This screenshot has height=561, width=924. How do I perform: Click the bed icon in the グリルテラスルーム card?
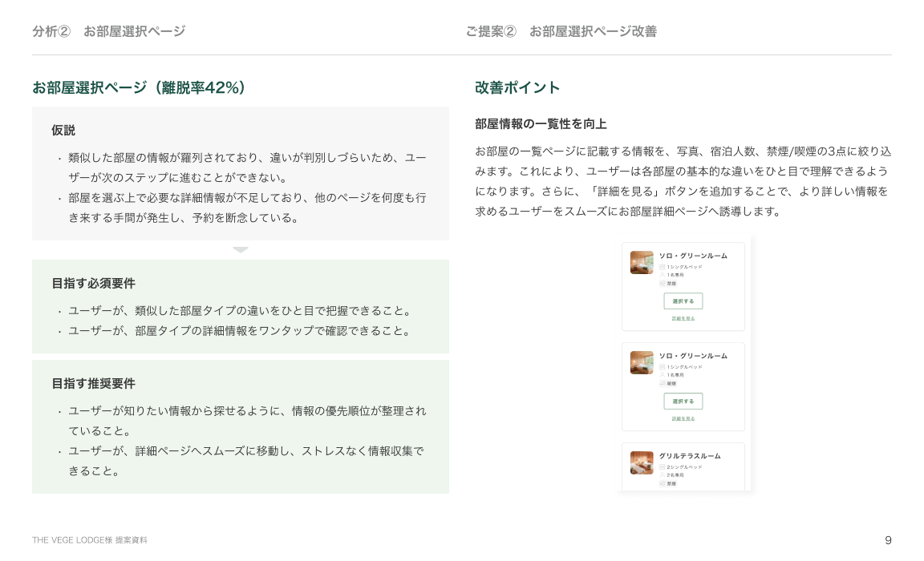(663, 466)
